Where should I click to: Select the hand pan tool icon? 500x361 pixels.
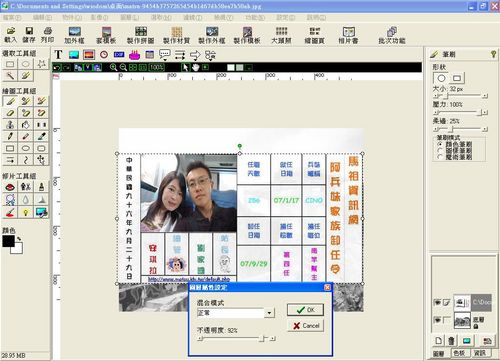[195, 67]
